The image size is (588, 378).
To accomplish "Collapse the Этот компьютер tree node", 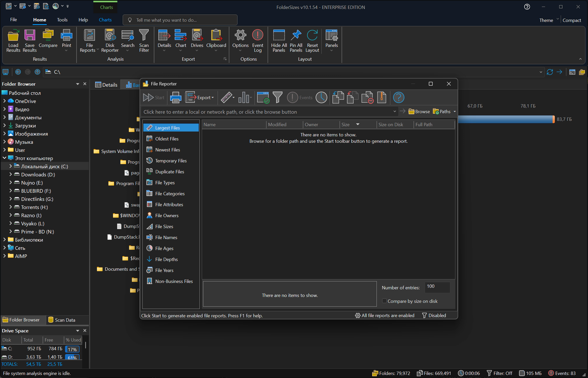I will coord(4,158).
